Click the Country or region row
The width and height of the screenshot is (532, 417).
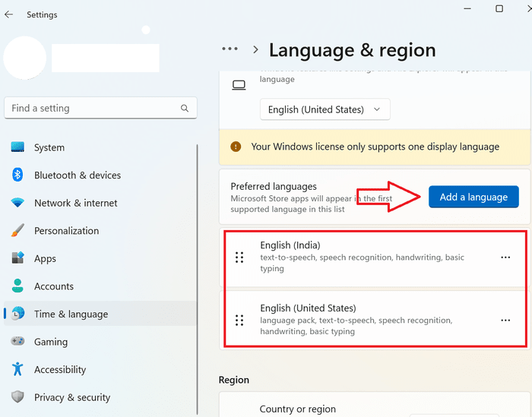[x=375, y=405]
